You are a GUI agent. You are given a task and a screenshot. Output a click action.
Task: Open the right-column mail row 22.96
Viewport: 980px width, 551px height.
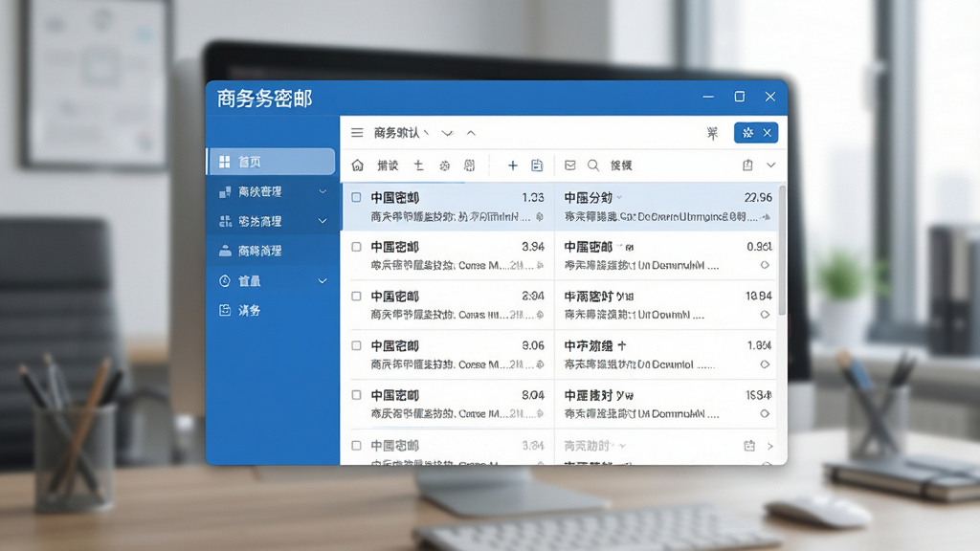[666, 207]
